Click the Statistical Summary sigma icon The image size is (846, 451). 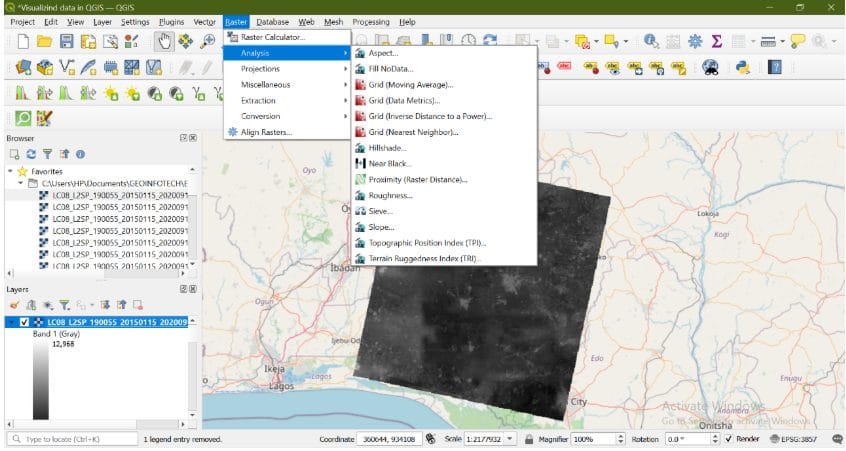(716, 41)
